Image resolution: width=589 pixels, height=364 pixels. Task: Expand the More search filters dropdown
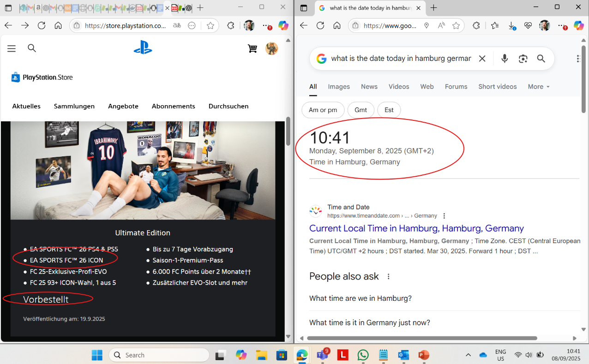(538, 87)
